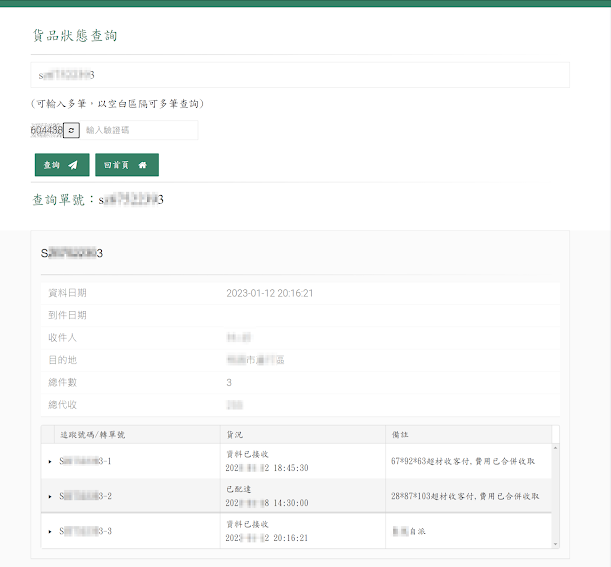The image size is (611, 567).
Task: Click the remark ending in 自派
Action: point(409,532)
